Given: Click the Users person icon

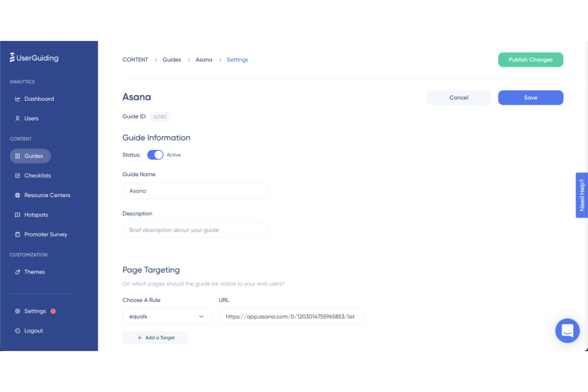Looking at the screenshot, I should 17,118.
